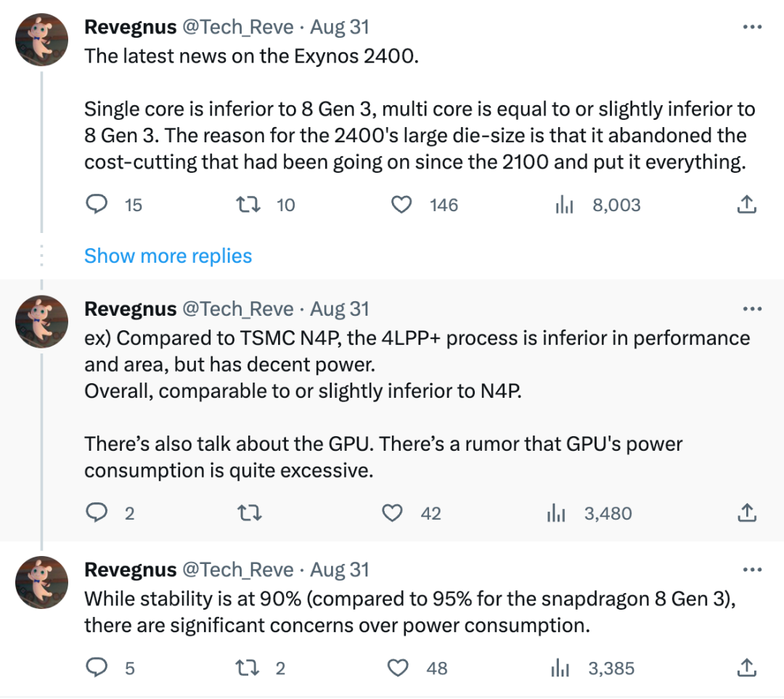This screenshot has width=784, height=699.
Task: Retweet the Exynos 2400 news tweet
Action: tap(249, 205)
